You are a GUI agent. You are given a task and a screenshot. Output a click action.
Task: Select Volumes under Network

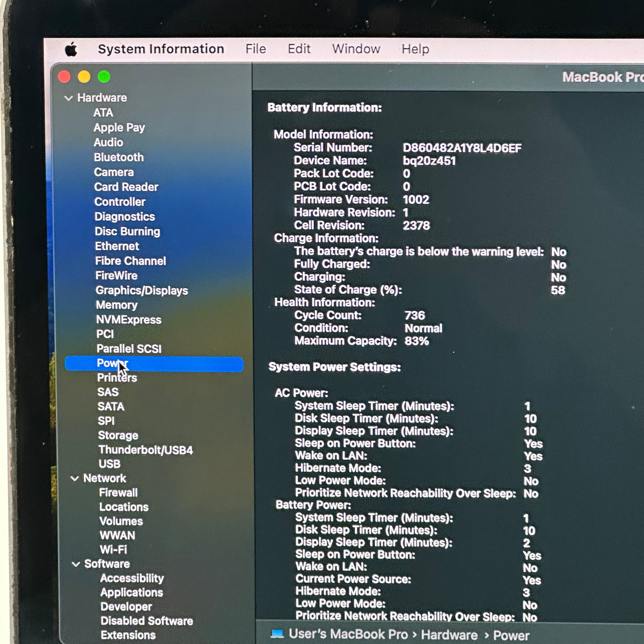(121, 521)
